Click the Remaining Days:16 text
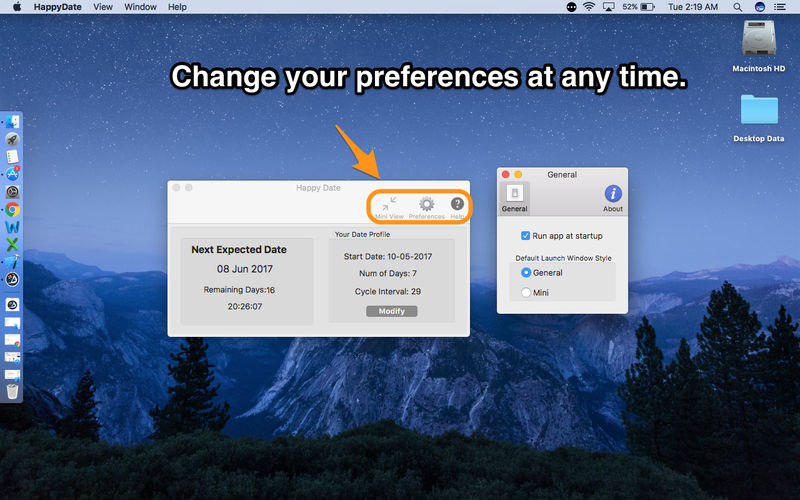This screenshot has height=500, width=800. [239, 290]
